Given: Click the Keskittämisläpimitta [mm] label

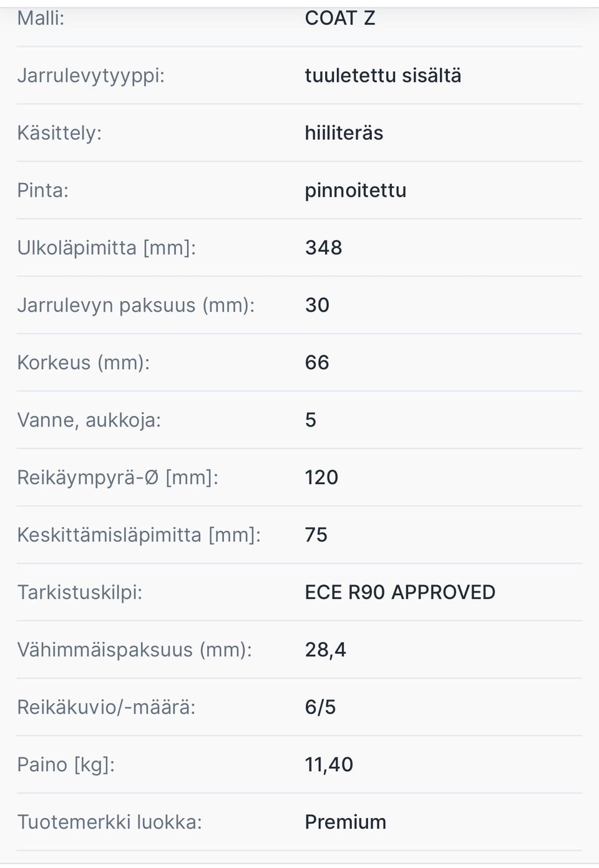Looking at the screenshot, I should click(x=139, y=535).
